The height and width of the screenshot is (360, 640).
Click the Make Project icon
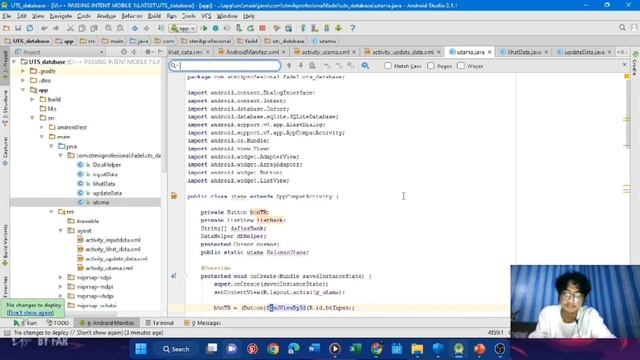click(162, 28)
